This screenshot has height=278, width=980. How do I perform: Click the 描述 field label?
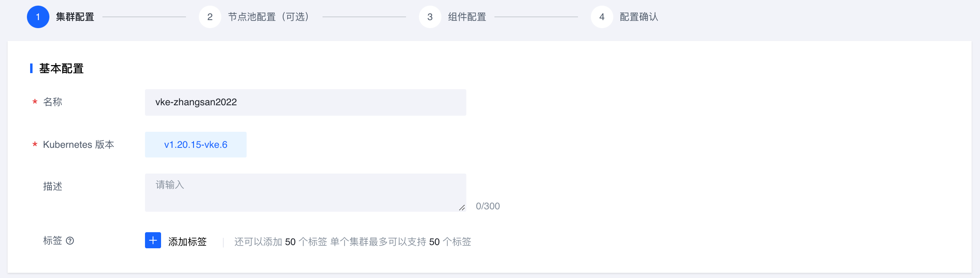point(53,186)
